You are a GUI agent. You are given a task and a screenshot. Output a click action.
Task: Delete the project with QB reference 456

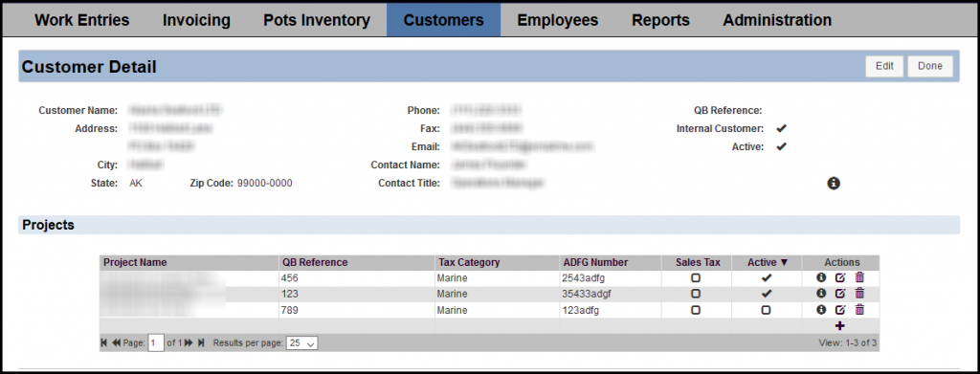click(x=859, y=277)
